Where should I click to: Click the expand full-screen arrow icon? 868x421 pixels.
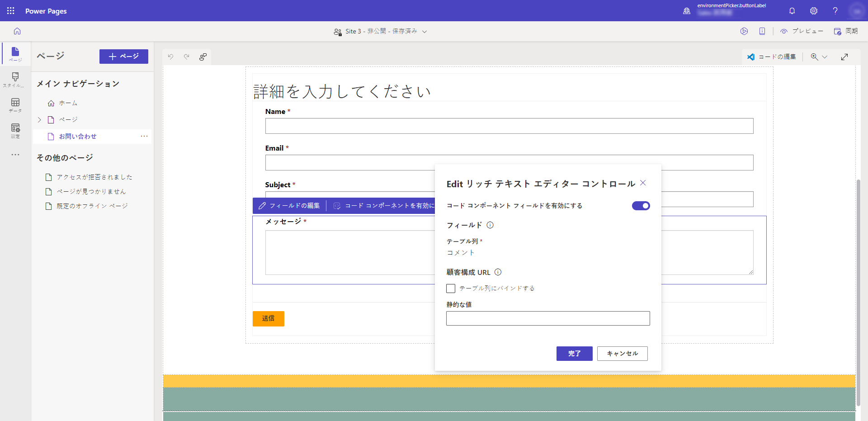tap(844, 57)
